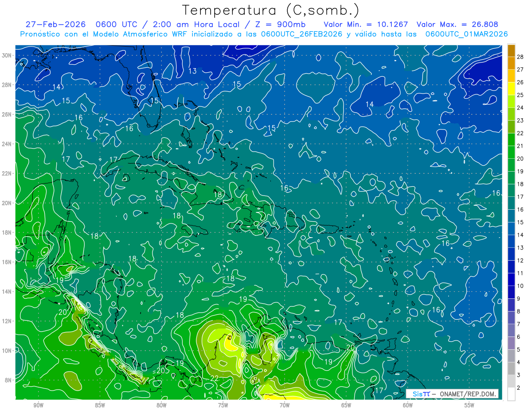Click "Valor Min. = 10.1267"

click(366, 24)
